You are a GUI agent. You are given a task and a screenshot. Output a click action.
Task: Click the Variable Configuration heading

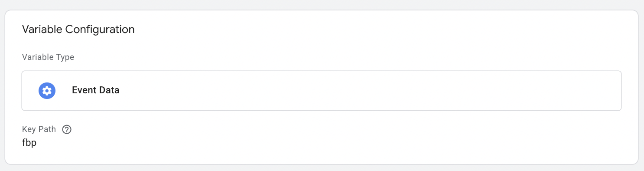coord(78,30)
